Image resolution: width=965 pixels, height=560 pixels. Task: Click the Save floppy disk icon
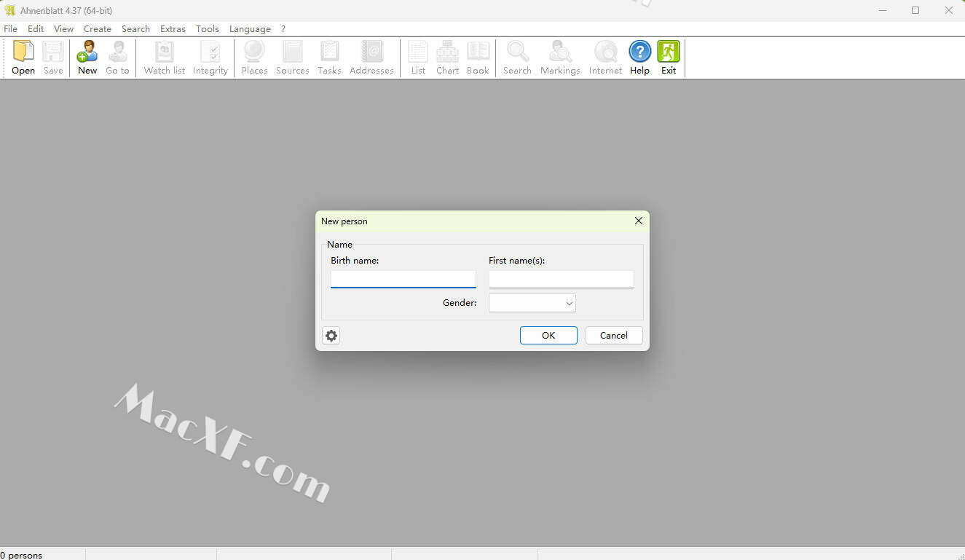click(53, 52)
